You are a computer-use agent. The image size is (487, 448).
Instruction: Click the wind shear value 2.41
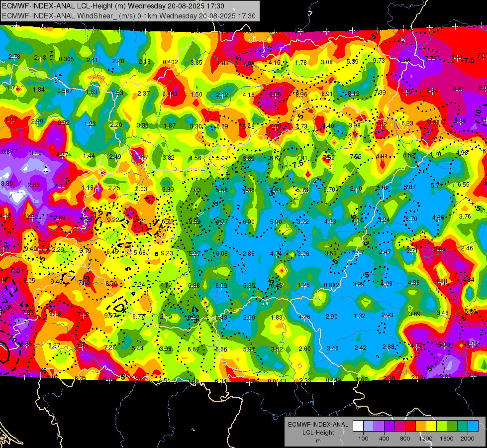pyautogui.click(x=92, y=60)
